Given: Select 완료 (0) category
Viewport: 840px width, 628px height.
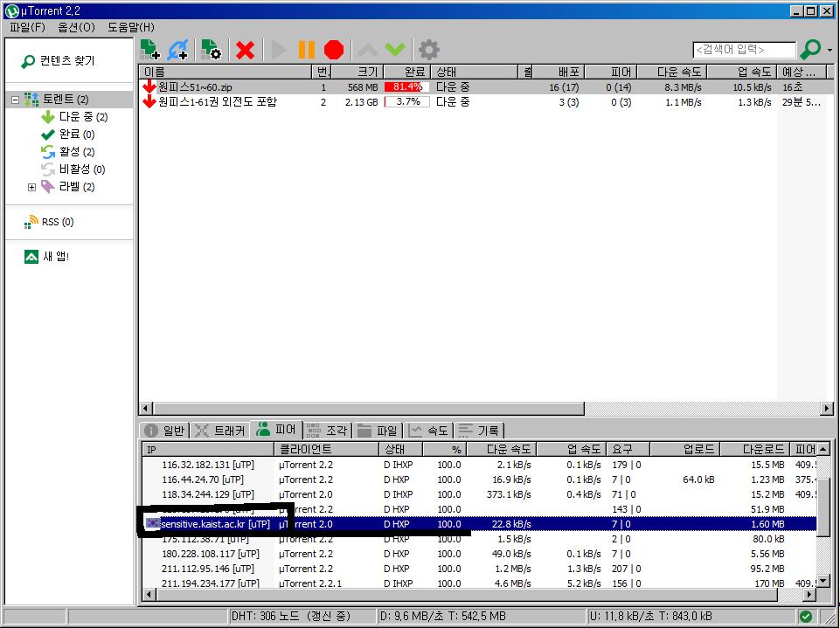Looking at the screenshot, I should point(68,135).
